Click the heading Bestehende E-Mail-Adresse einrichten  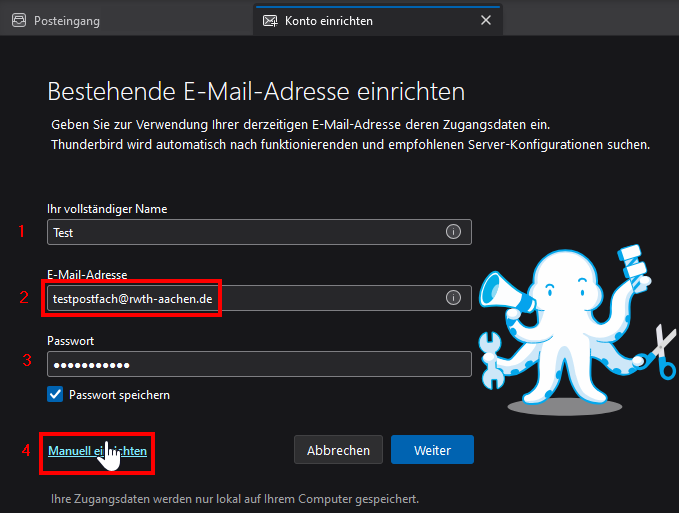256,91
